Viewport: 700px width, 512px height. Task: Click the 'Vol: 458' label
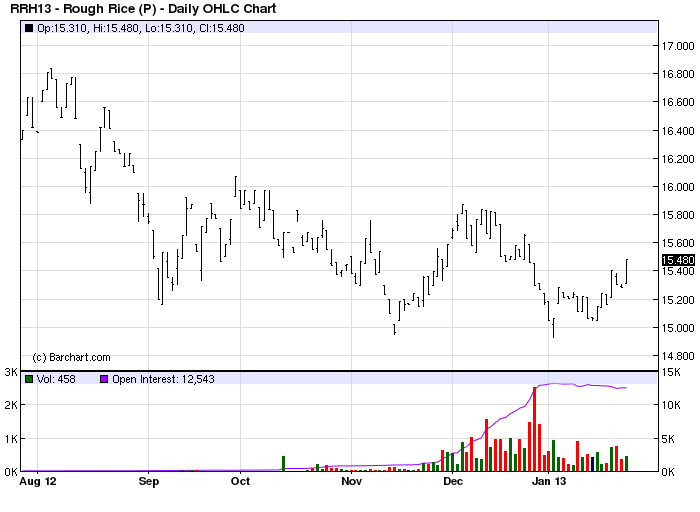[56, 379]
